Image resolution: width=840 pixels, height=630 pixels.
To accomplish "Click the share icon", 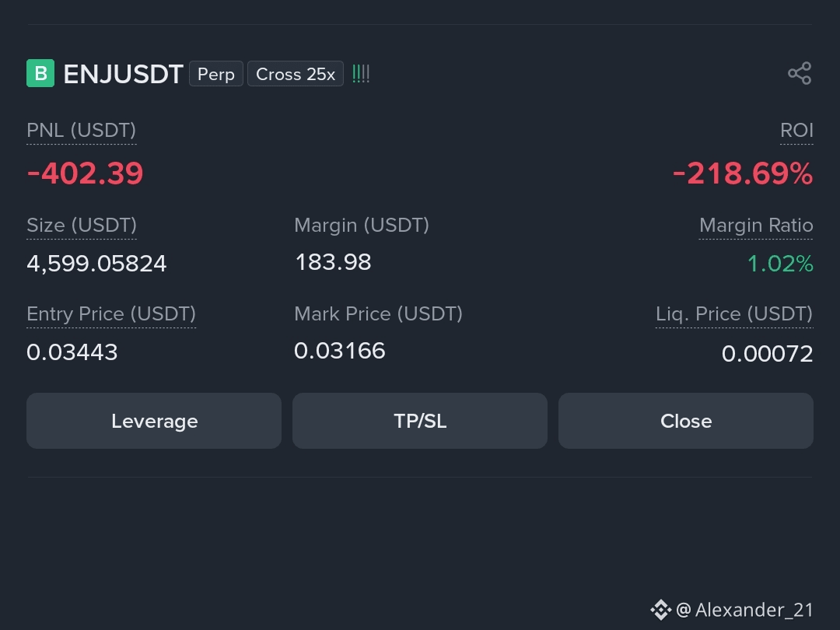I will [x=800, y=73].
